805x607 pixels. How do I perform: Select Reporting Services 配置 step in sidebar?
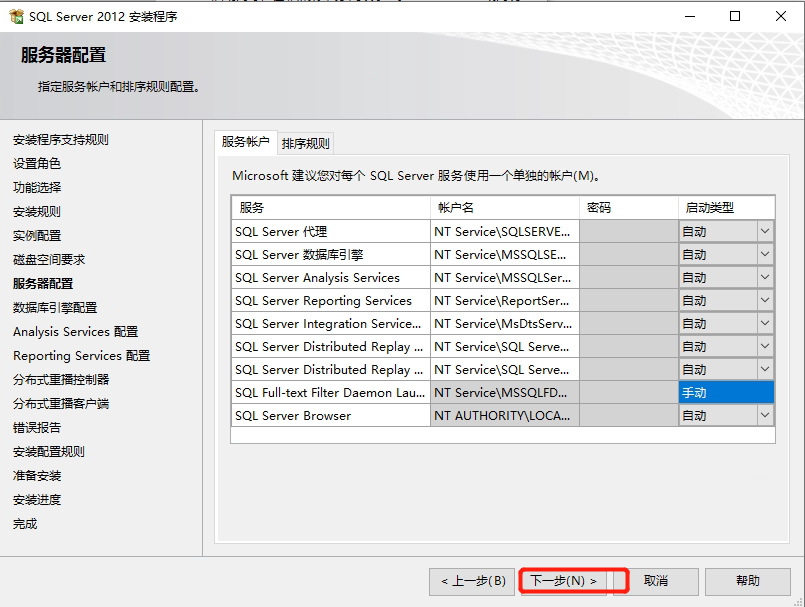pos(82,356)
